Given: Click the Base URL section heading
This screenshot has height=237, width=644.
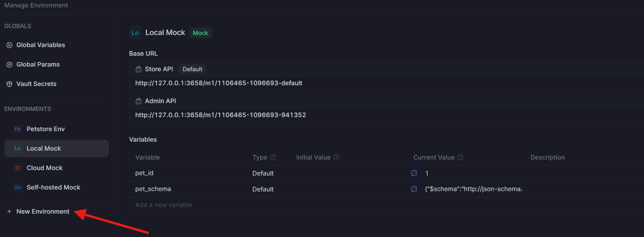Looking at the screenshot, I should [143, 54].
